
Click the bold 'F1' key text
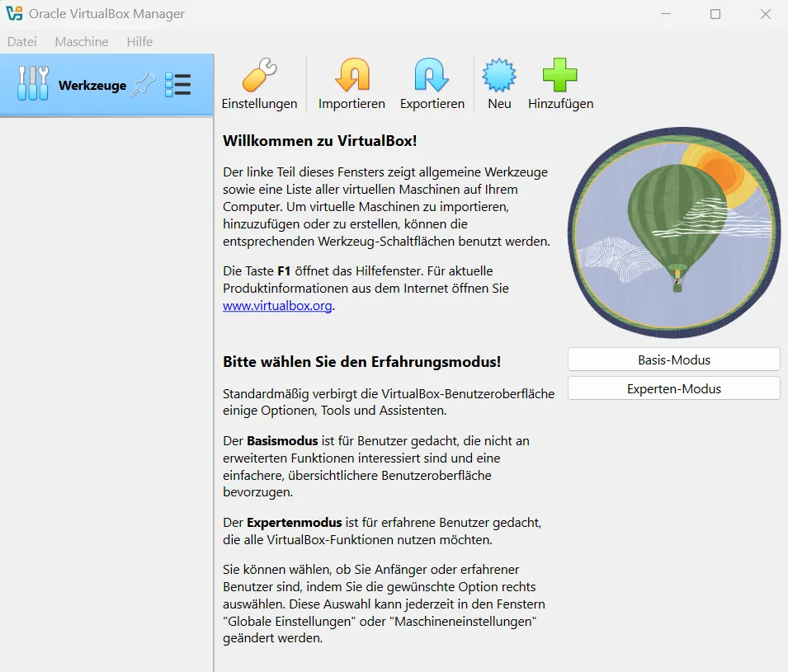284,270
